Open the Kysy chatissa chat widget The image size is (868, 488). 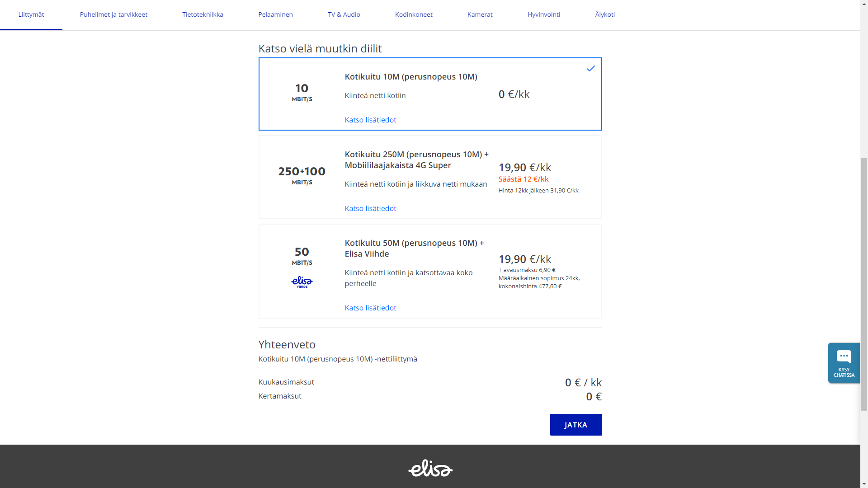(x=844, y=363)
